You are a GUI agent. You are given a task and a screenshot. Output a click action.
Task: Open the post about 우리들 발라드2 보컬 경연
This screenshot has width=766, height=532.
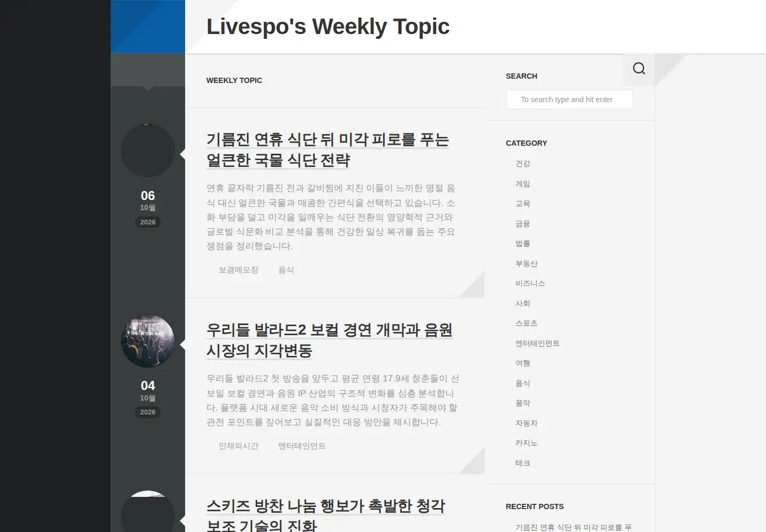pos(329,340)
